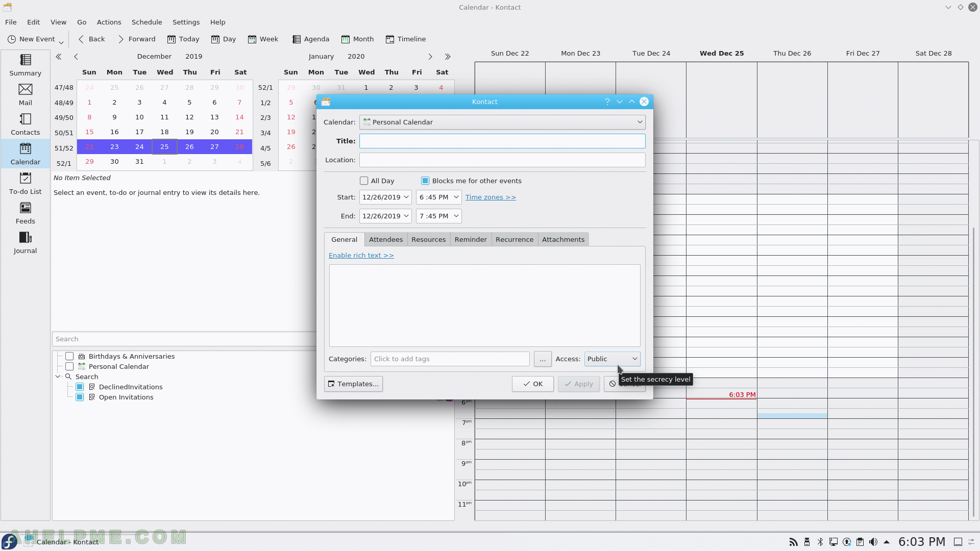The height and width of the screenshot is (551, 980).
Task: Open the Help menu
Action: (217, 22)
